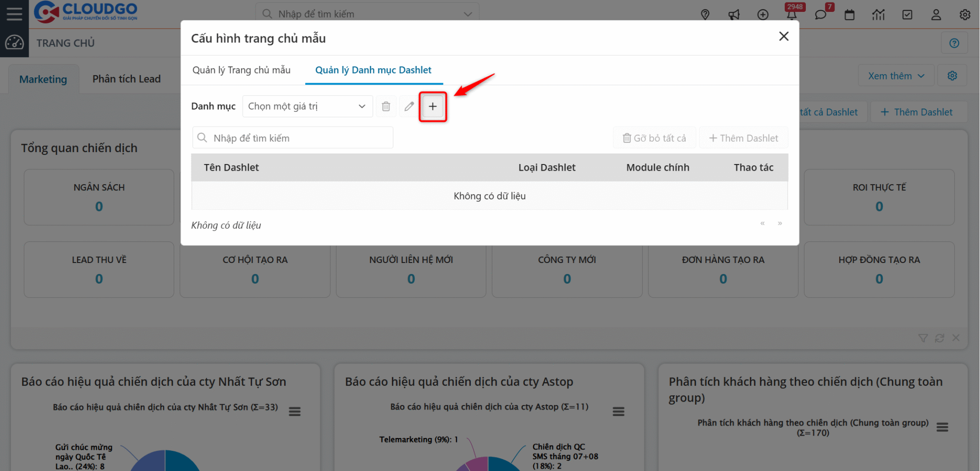Open the user profile icon
Screen dimensions: 980x471
tap(936, 15)
